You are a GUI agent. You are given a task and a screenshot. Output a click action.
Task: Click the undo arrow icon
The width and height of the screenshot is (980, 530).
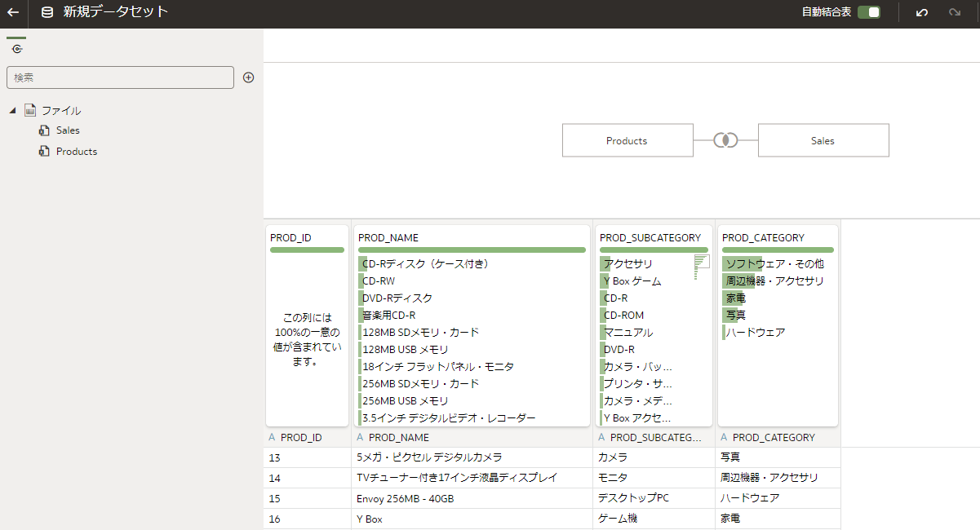click(x=922, y=12)
